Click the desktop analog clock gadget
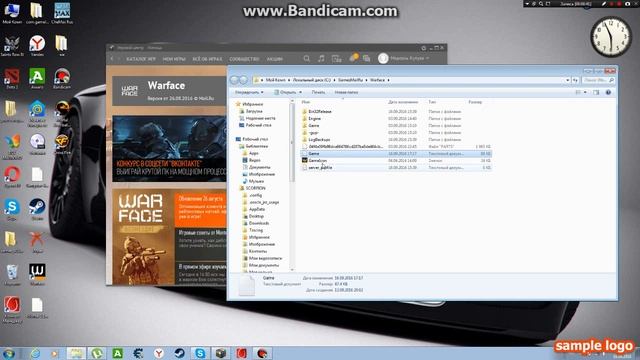640x360 pixels. pyautogui.click(x=611, y=37)
